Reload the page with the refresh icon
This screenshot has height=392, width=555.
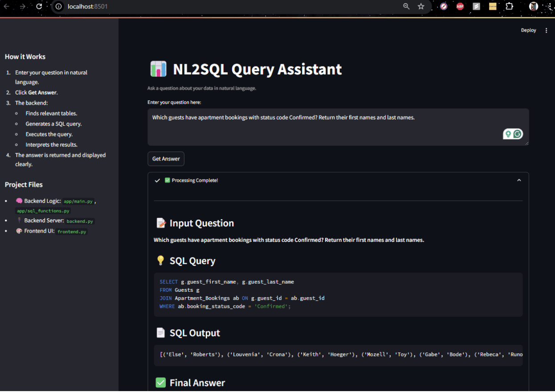point(39,6)
